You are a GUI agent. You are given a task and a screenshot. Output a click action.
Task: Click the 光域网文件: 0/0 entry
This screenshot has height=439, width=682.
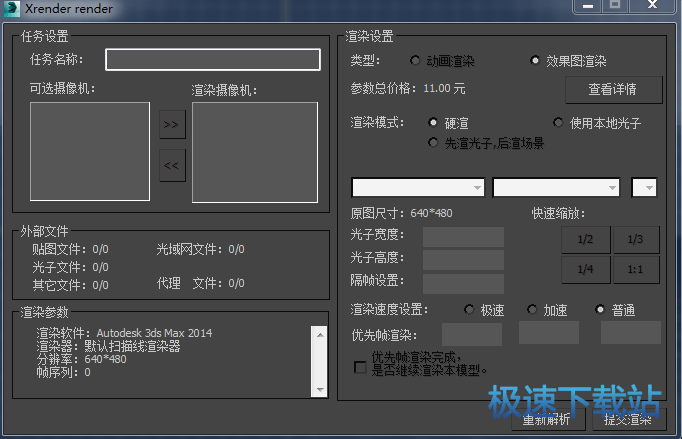(x=201, y=249)
